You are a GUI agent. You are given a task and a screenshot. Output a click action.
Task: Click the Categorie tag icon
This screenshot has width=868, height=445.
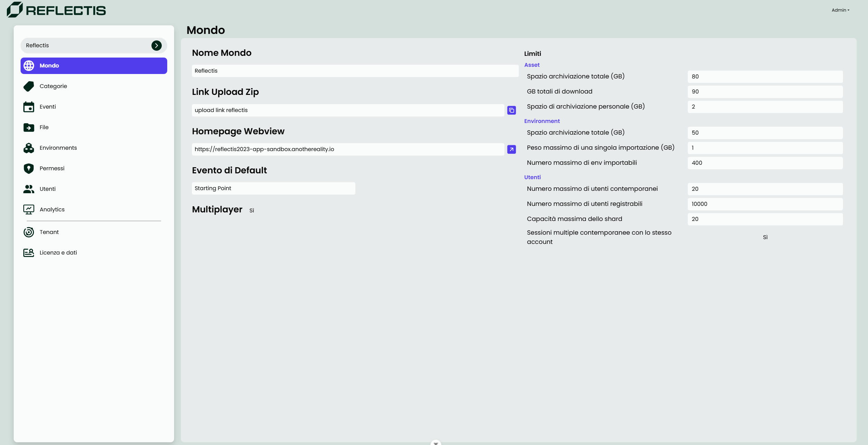pyautogui.click(x=29, y=86)
